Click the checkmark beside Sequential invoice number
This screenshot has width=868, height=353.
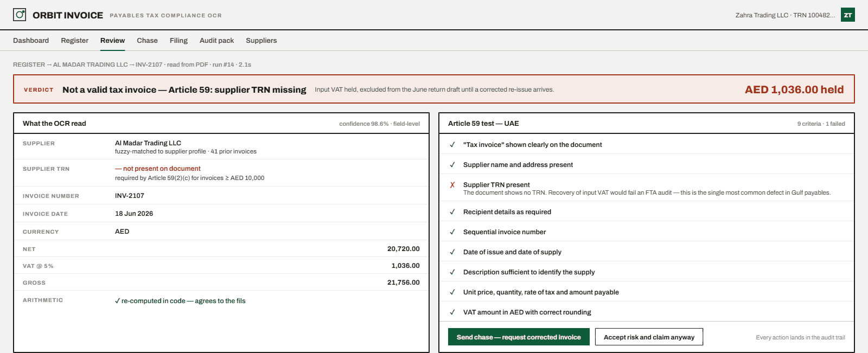[x=452, y=232]
